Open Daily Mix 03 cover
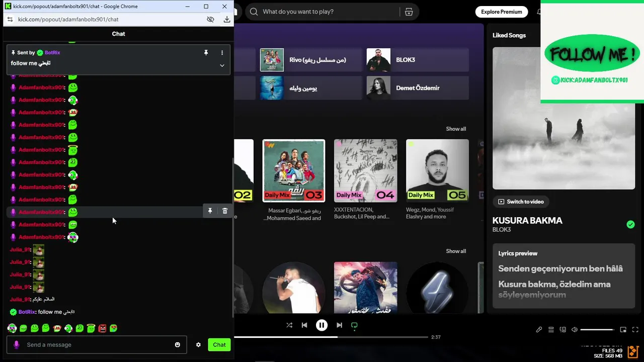 (294, 171)
